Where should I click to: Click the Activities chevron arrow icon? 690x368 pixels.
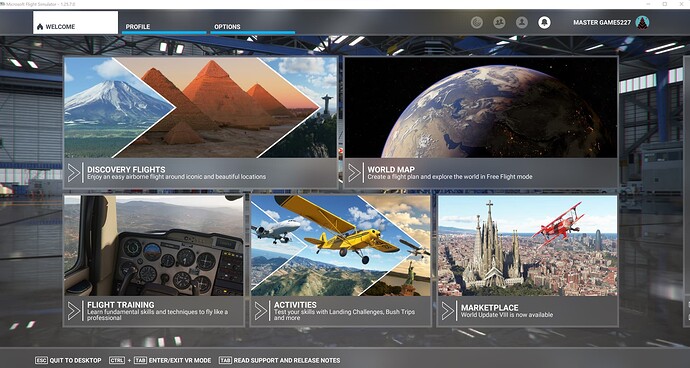tap(261, 311)
